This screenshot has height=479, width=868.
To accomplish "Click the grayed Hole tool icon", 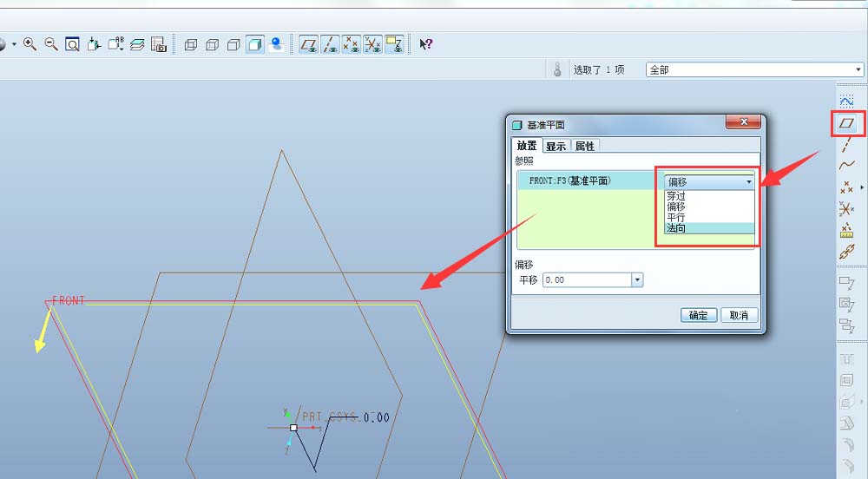I will (x=846, y=359).
